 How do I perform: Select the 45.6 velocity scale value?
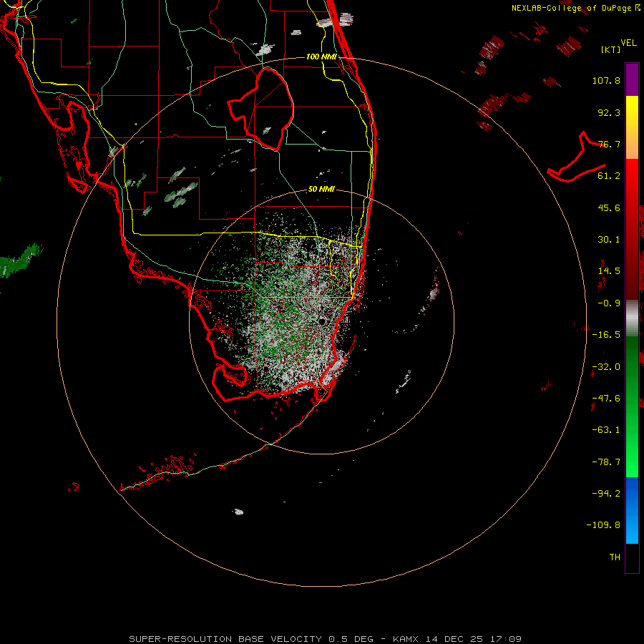609,208
